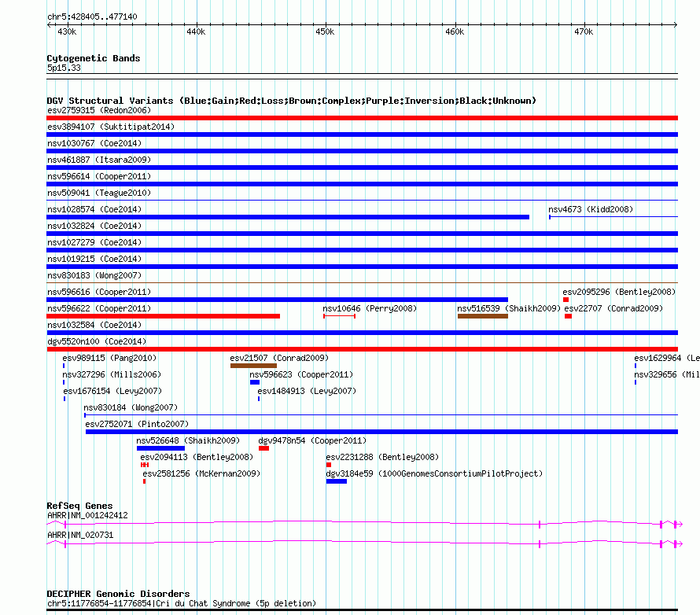Select the esv2094113 (Bentley2008) label
The image size is (700, 615).
[197, 457]
